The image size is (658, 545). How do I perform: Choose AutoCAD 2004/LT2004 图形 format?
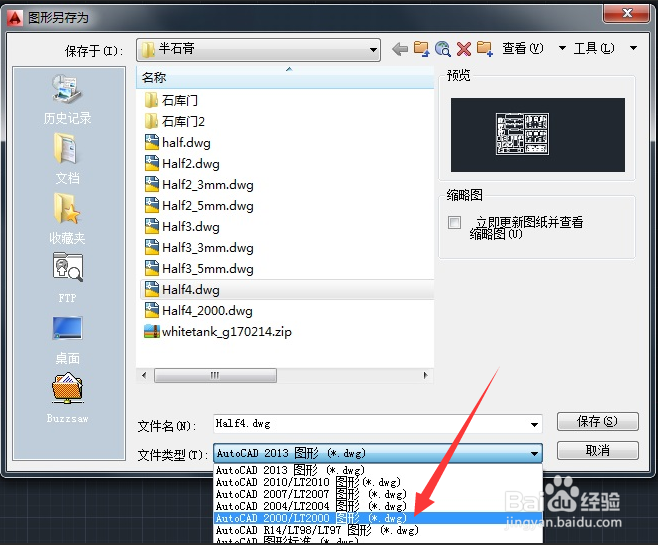(x=378, y=506)
